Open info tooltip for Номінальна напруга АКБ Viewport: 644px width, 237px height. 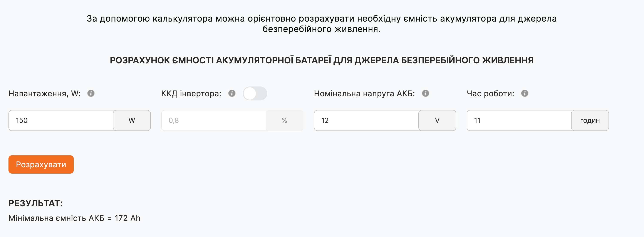425,93
